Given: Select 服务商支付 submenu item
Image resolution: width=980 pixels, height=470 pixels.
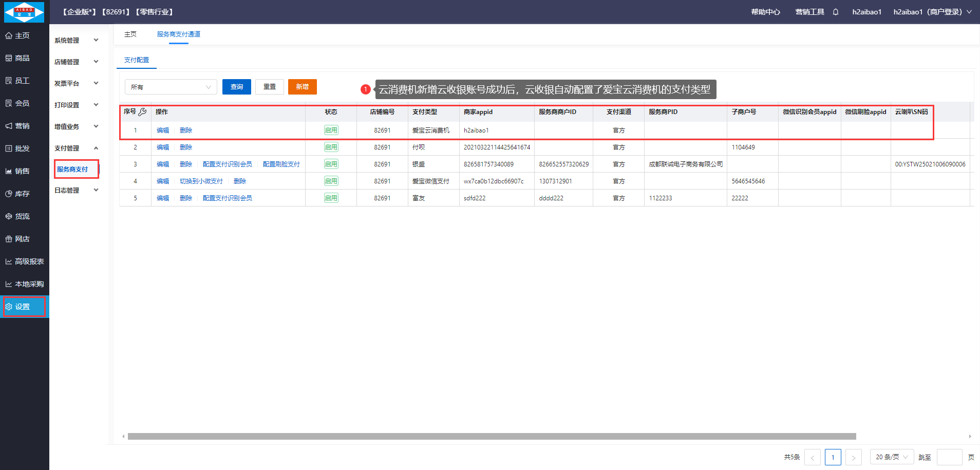Looking at the screenshot, I should click(72, 169).
